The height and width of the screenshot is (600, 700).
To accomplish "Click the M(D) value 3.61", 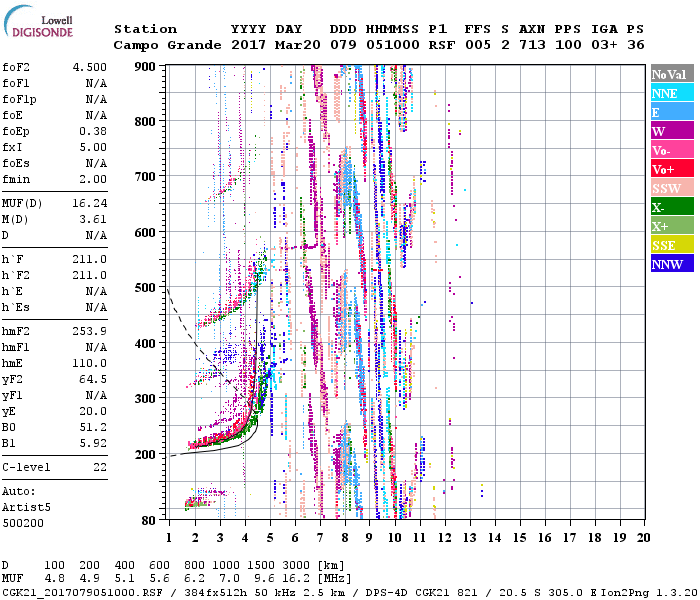I will click(x=93, y=220).
